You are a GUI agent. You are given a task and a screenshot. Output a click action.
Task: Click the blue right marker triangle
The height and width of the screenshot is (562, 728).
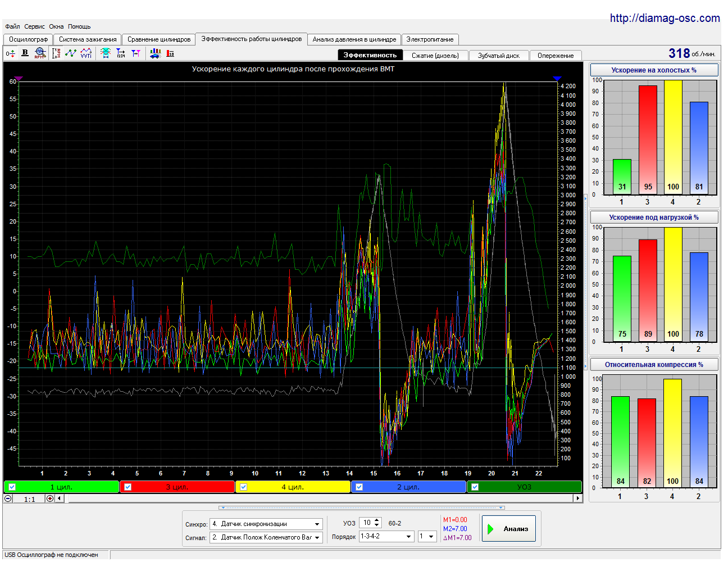coord(557,79)
